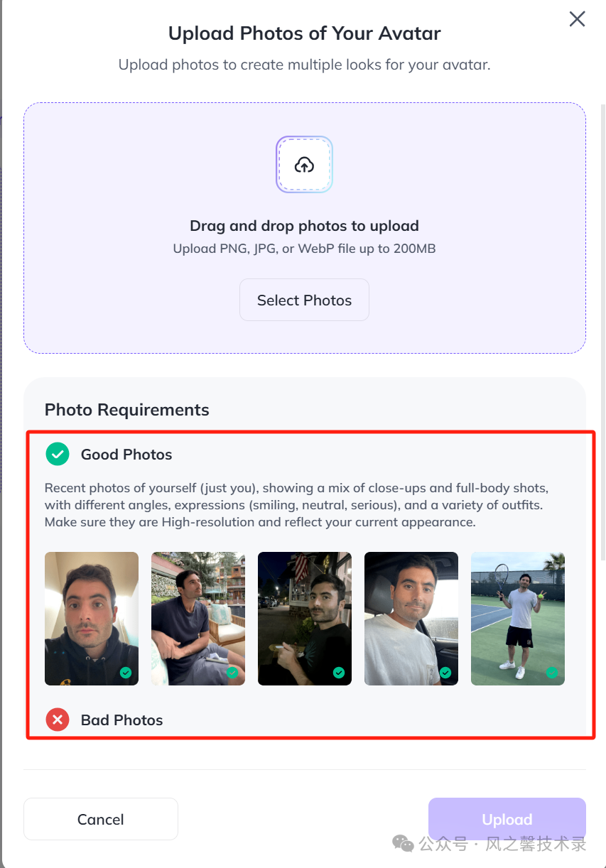Select the car selfie thumbnail

click(x=411, y=618)
